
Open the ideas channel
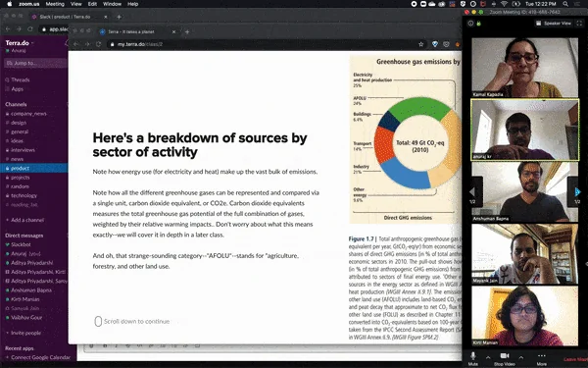point(17,140)
